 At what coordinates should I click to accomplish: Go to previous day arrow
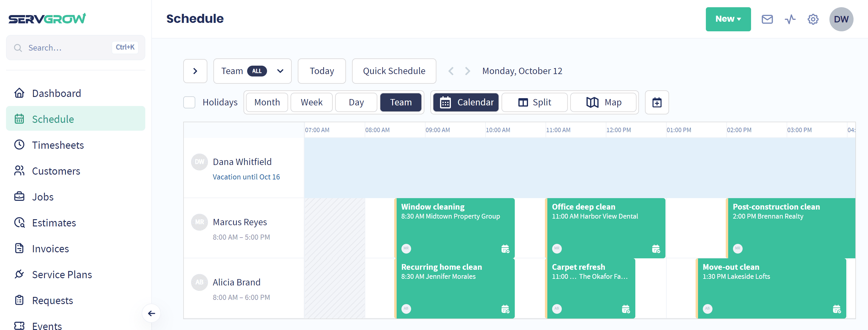[451, 71]
